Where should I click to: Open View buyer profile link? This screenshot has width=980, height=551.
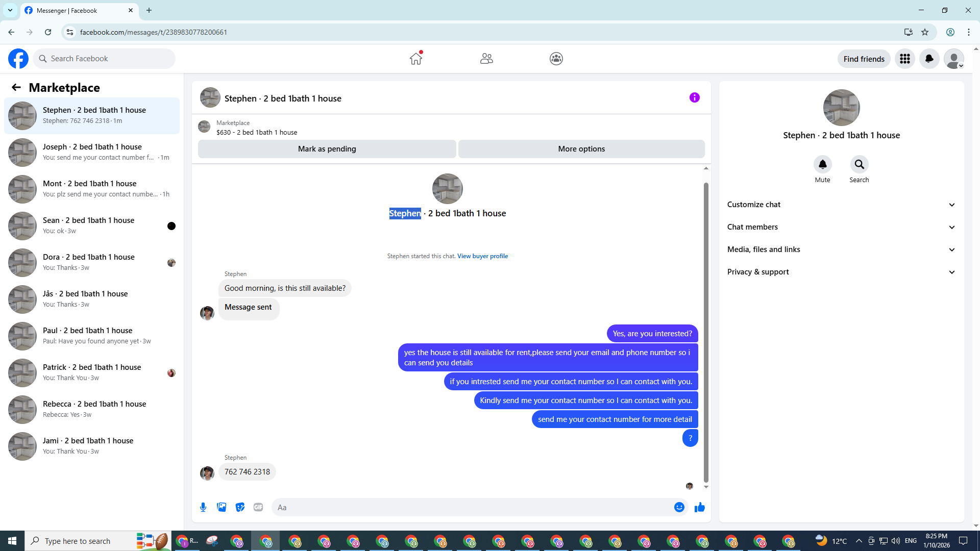[x=482, y=256]
